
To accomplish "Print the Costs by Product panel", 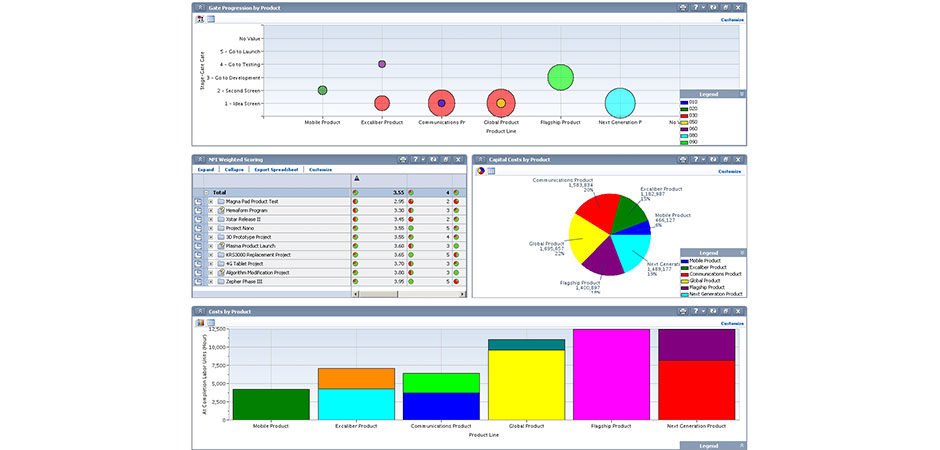I will [682, 311].
